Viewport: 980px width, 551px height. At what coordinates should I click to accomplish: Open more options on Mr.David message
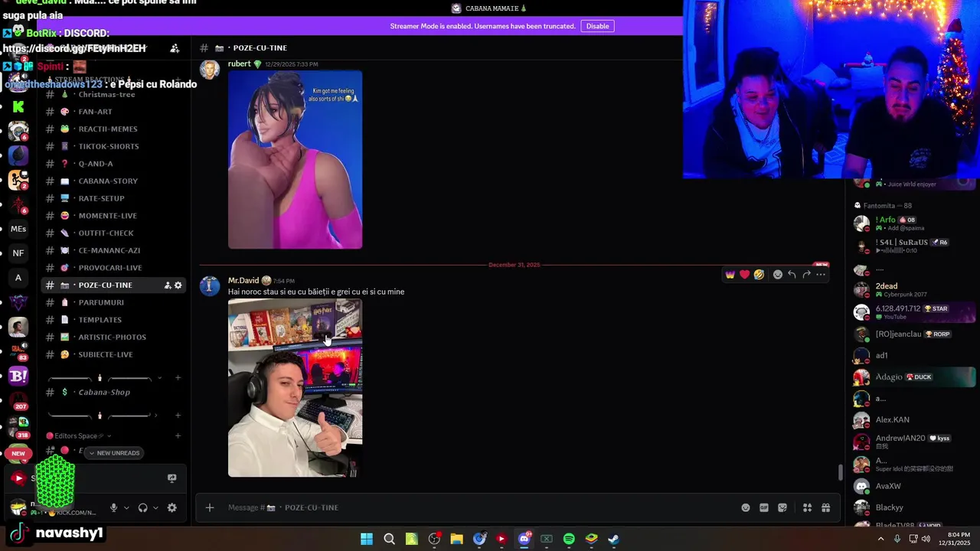pyautogui.click(x=821, y=274)
